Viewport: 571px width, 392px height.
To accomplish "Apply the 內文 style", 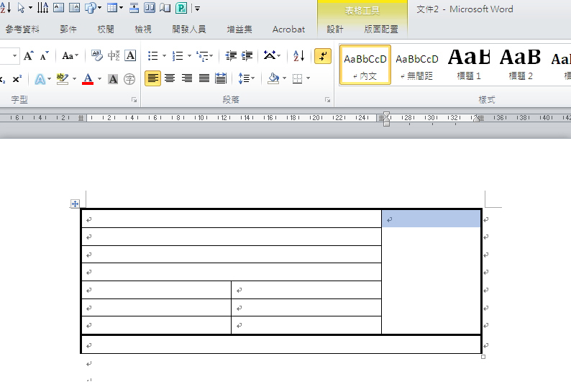I will point(365,65).
